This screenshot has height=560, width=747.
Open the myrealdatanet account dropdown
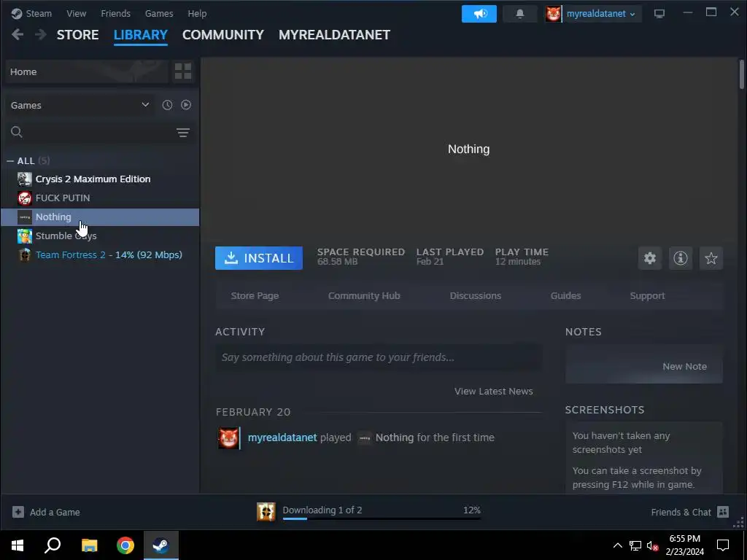point(601,14)
